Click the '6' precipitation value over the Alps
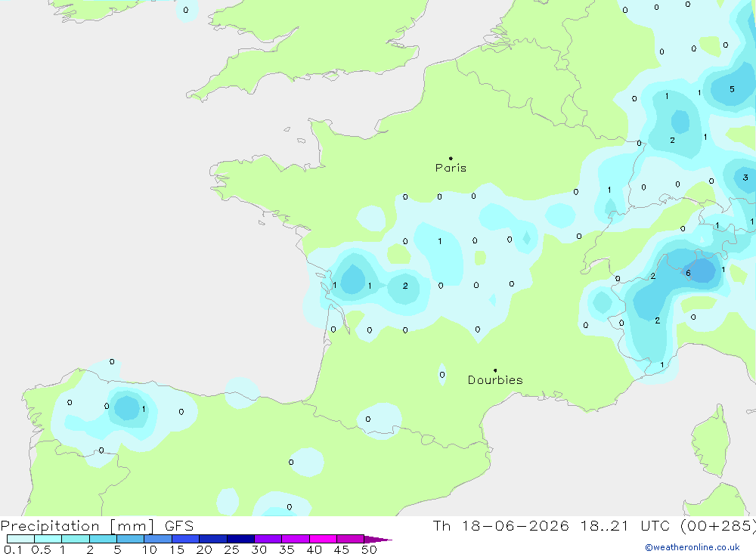 tap(688, 273)
